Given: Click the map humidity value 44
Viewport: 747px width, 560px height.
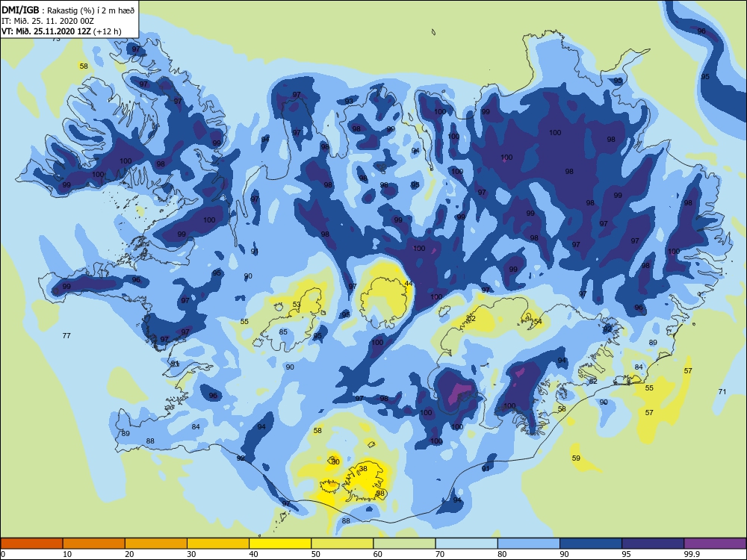Looking at the screenshot, I should (x=409, y=284).
